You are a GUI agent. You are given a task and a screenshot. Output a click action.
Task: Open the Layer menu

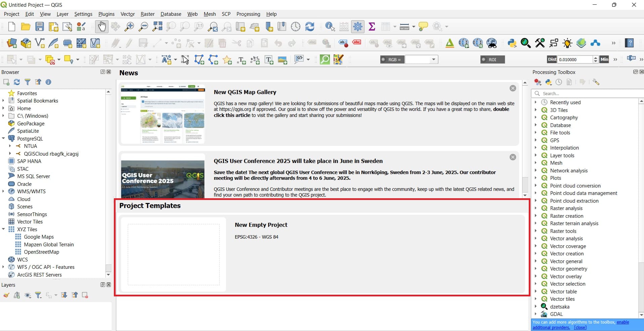click(62, 14)
